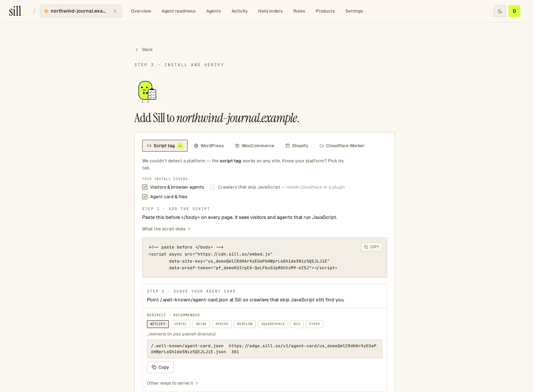The image size is (533, 392).
Task: Switch to the Shopify tab
Action: click(297, 146)
